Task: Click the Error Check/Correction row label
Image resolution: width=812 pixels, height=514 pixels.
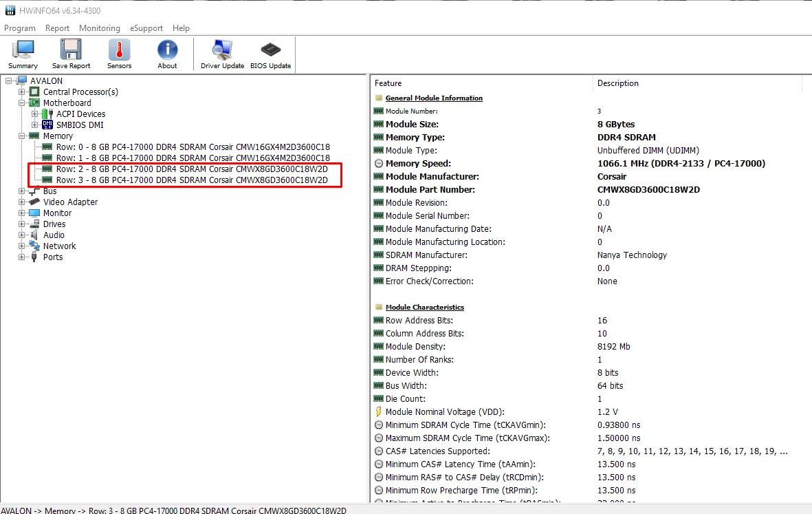Action: click(x=429, y=281)
